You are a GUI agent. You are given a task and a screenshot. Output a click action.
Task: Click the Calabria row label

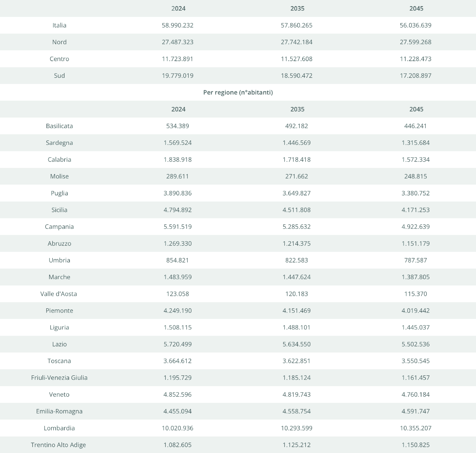coord(59,159)
